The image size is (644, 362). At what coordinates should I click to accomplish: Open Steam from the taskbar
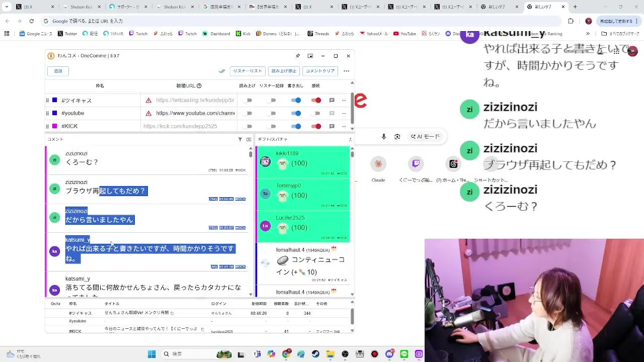(315, 354)
